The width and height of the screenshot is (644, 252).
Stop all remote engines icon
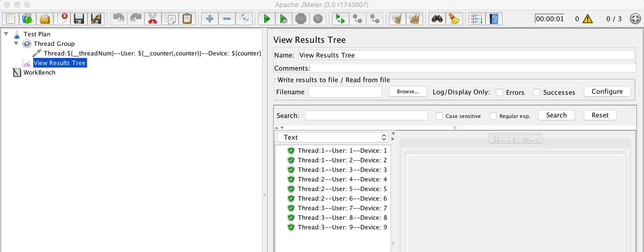[357, 19]
